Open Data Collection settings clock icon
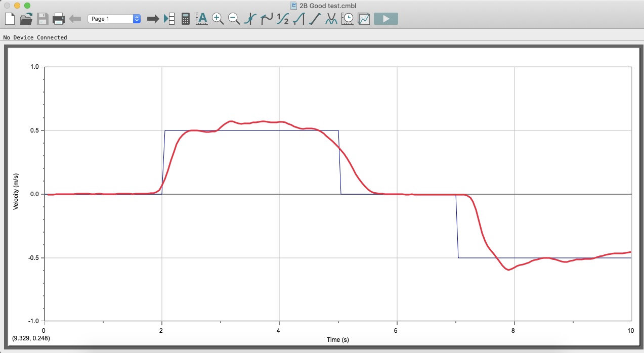The width and height of the screenshot is (644, 353). click(348, 19)
